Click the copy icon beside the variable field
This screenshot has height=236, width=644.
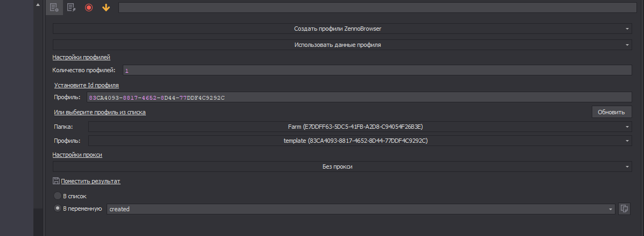pos(625,209)
